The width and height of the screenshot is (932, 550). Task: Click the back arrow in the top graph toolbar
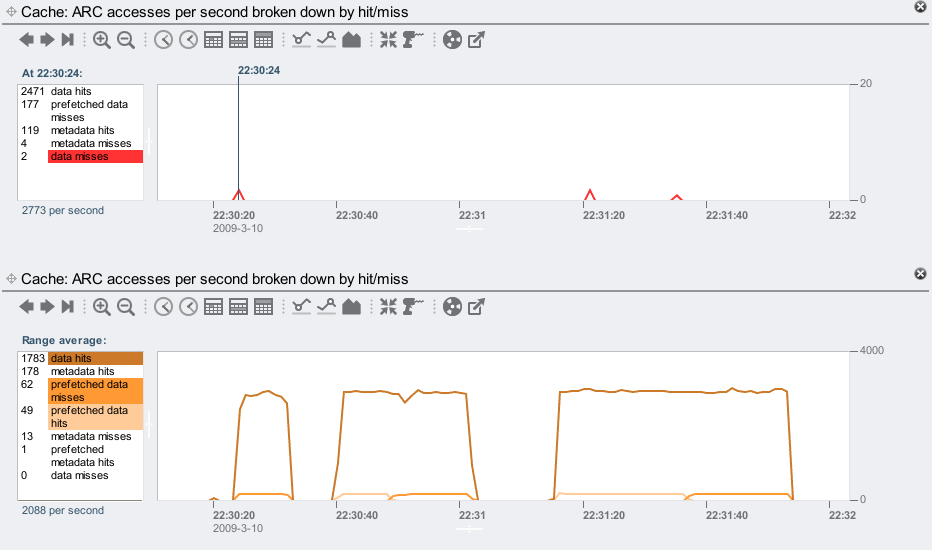[x=27, y=40]
